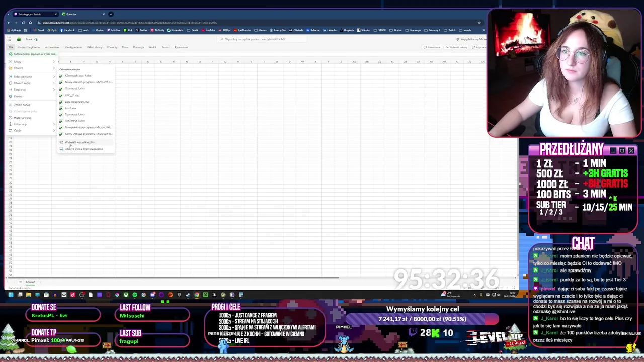
Task: Open the Office app launcher grid
Action: pos(9,39)
